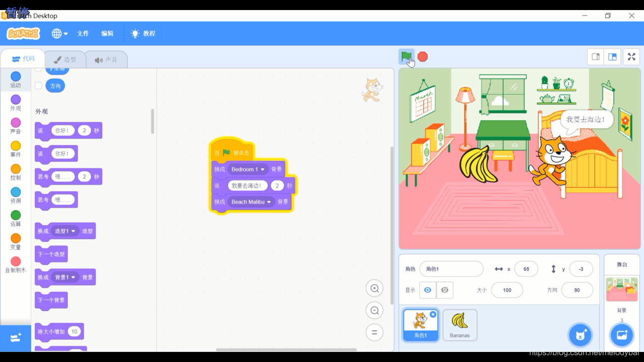Switch to the 代码 tab
The width and height of the screenshot is (644, 362).
pos(23,59)
